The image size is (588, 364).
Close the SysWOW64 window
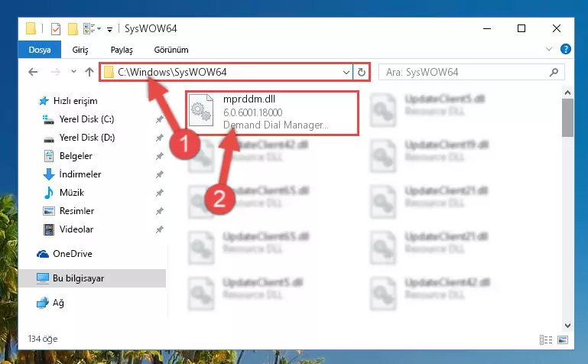pos(557,28)
